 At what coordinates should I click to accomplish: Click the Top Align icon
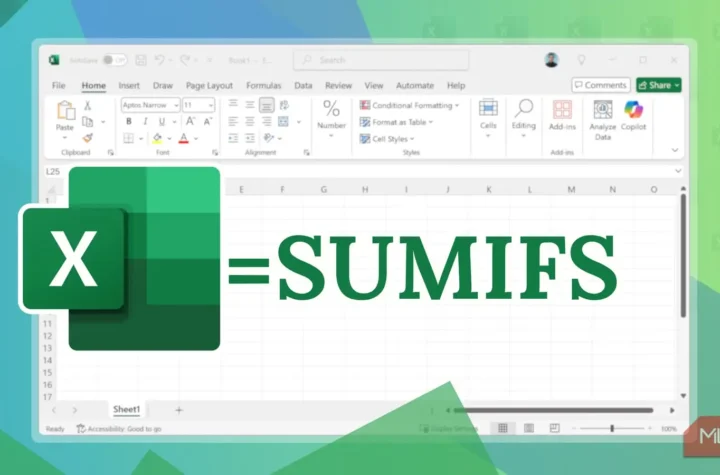233,104
